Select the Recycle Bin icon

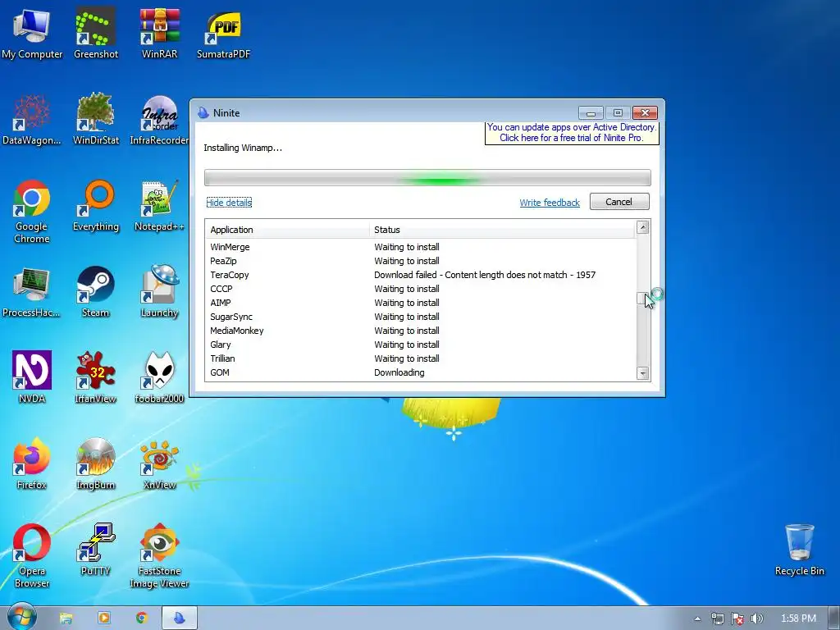[799, 550]
